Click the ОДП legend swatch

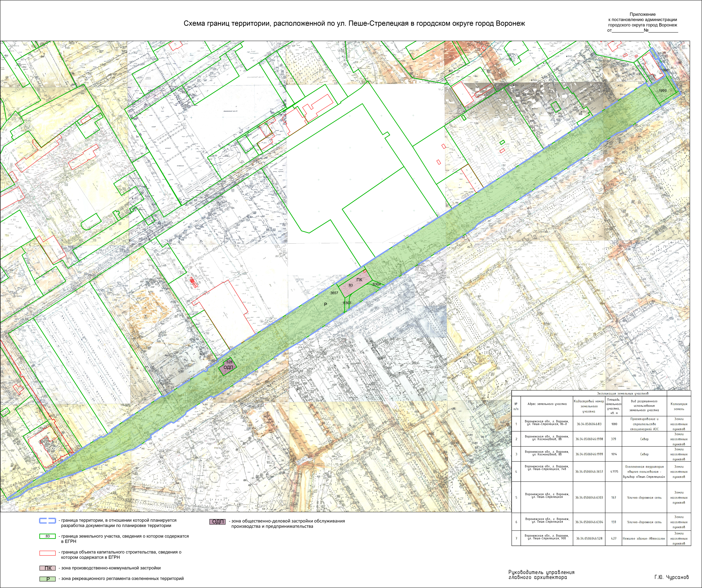pos(217,522)
